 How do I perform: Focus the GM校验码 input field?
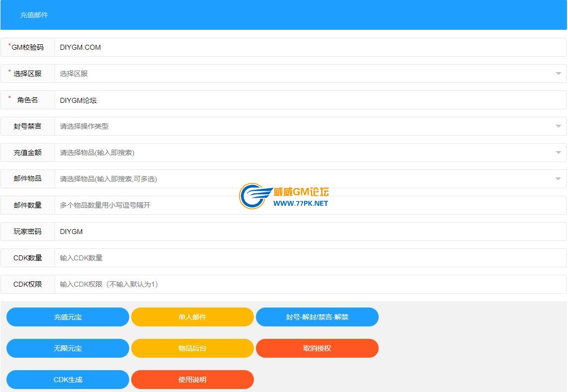(308, 47)
